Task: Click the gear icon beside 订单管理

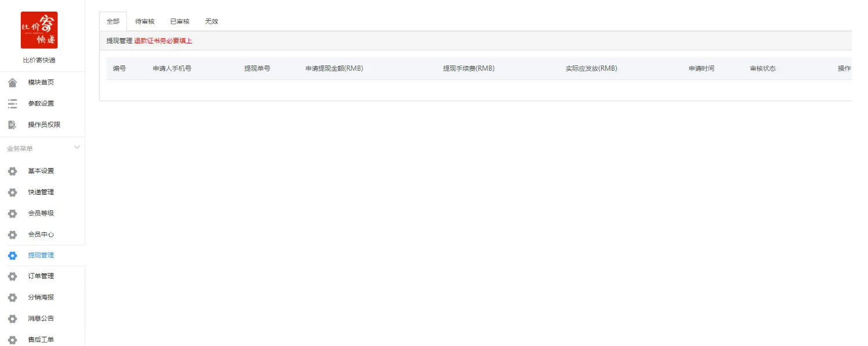Action: pos(12,276)
